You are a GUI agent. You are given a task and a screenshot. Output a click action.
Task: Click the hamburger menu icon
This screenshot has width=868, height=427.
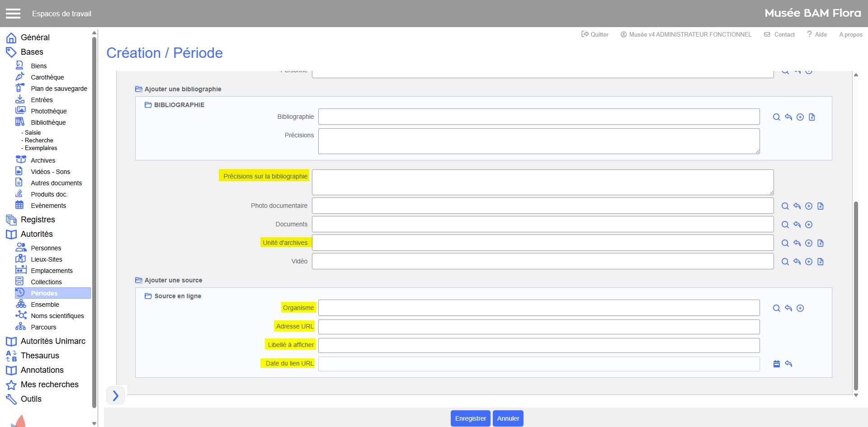point(13,14)
